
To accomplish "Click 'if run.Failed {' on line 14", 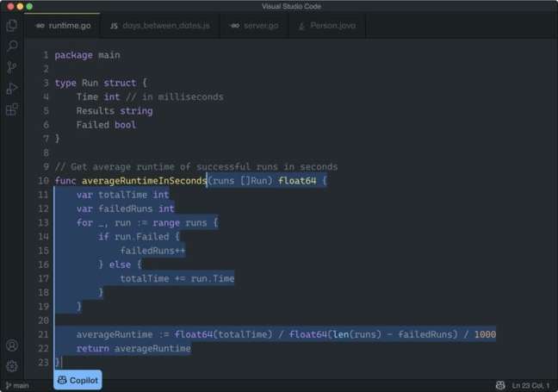I will 139,237.
